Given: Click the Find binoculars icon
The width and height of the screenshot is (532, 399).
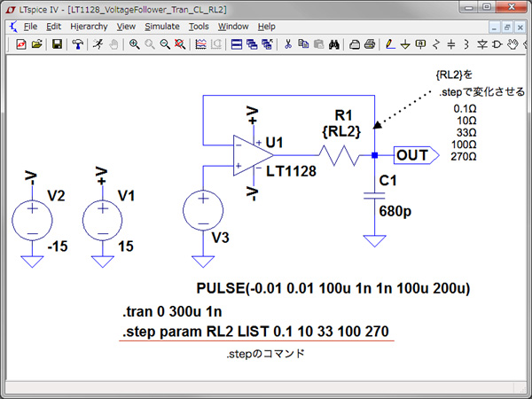Looking at the screenshot, I should (x=334, y=43).
